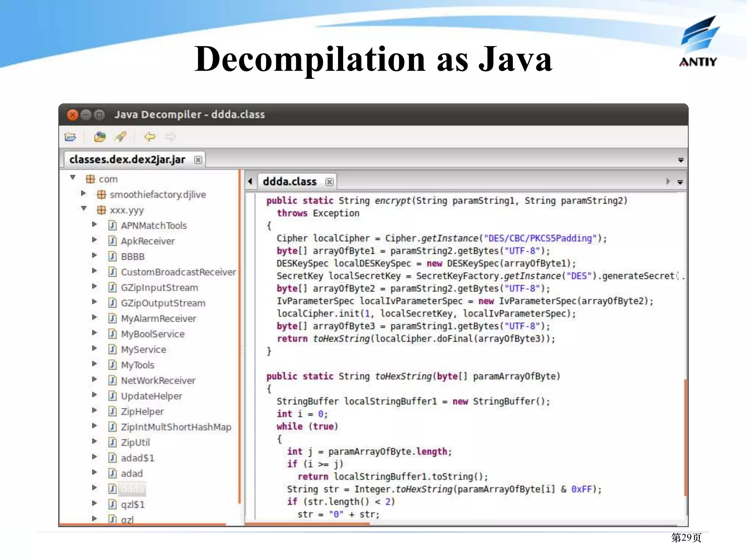Click the GZipOutputStream class file icon

[113, 303]
